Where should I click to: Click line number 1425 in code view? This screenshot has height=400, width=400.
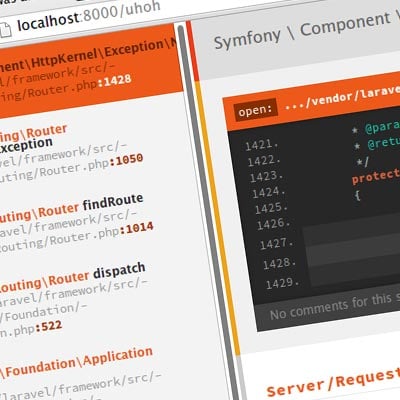pos(271,208)
